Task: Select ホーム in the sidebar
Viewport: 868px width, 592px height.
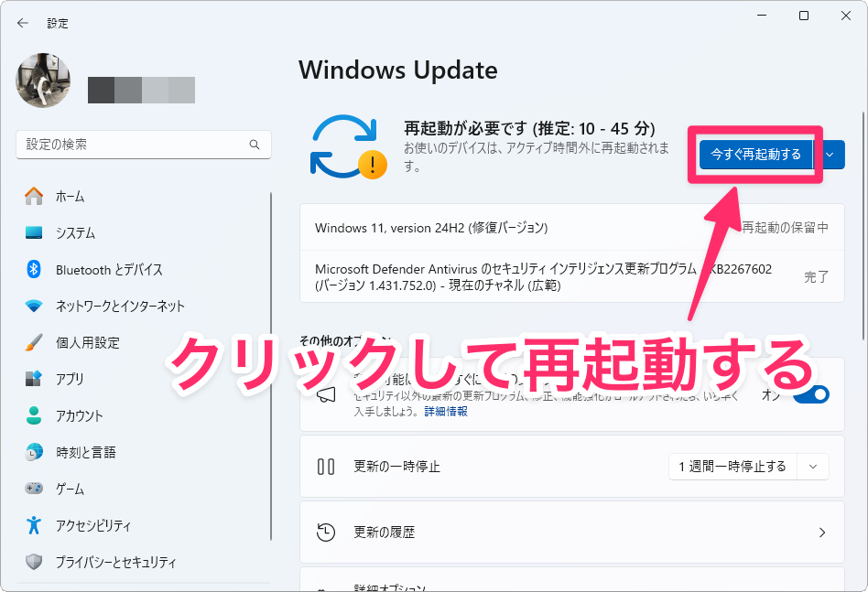Action: (x=70, y=197)
